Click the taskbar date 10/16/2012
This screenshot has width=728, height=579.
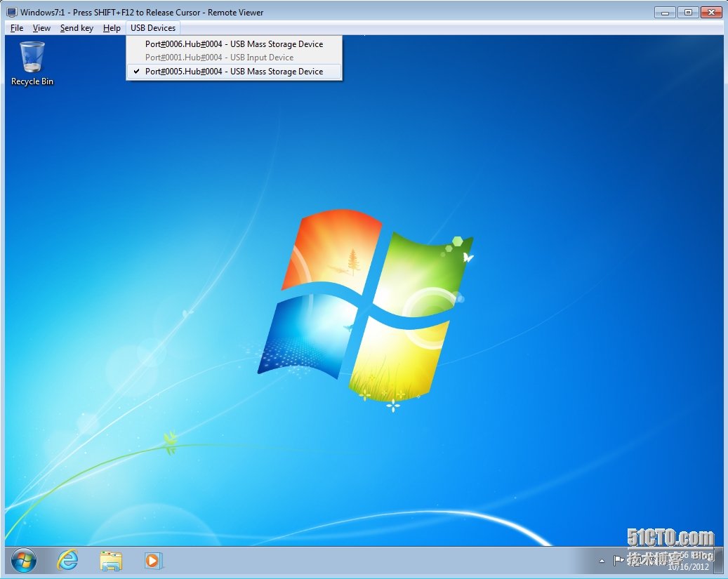tap(689, 567)
